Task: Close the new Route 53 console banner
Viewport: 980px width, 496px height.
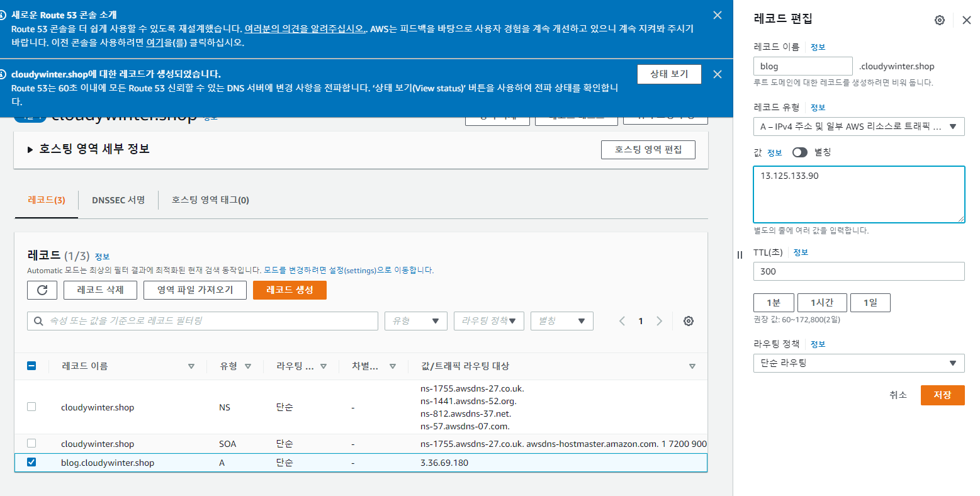Action: click(718, 15)
